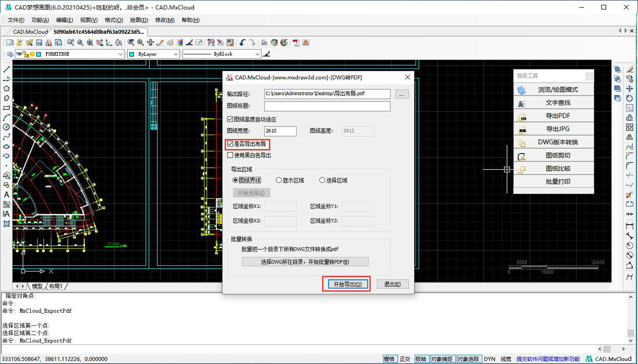Screen dimensions: 638x364
Task: Click 批量打印 in 高级工具 panel
Action: coord(554,181)
